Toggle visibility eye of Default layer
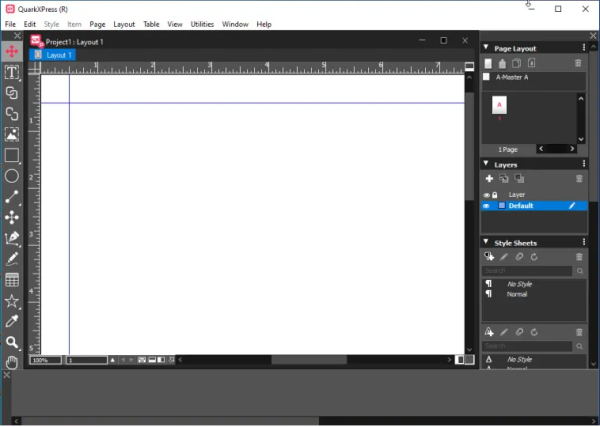This screenshot has height=427, width=600. pos(486,206)
